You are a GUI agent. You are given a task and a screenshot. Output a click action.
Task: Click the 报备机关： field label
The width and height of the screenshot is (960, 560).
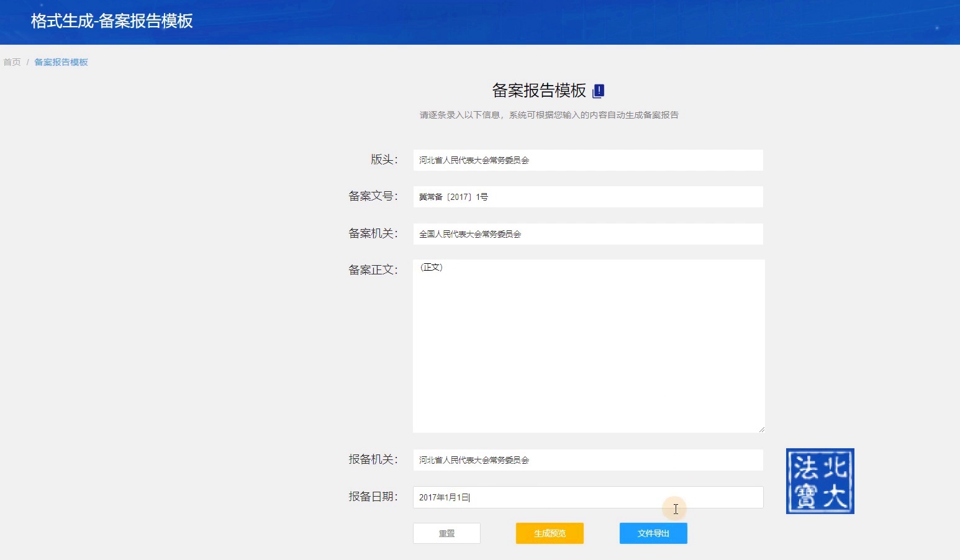[373, 459]
